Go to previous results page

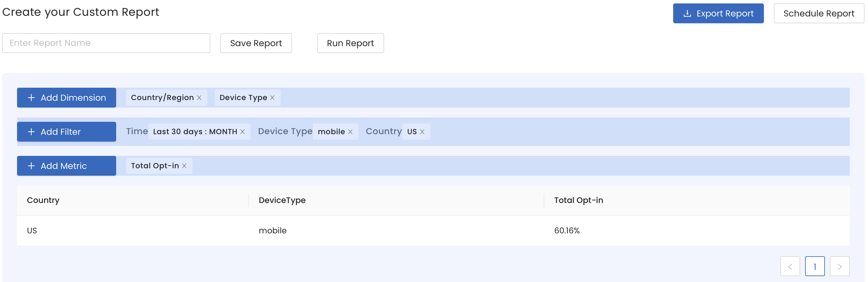pyautogui.click(x=790, y=267)
